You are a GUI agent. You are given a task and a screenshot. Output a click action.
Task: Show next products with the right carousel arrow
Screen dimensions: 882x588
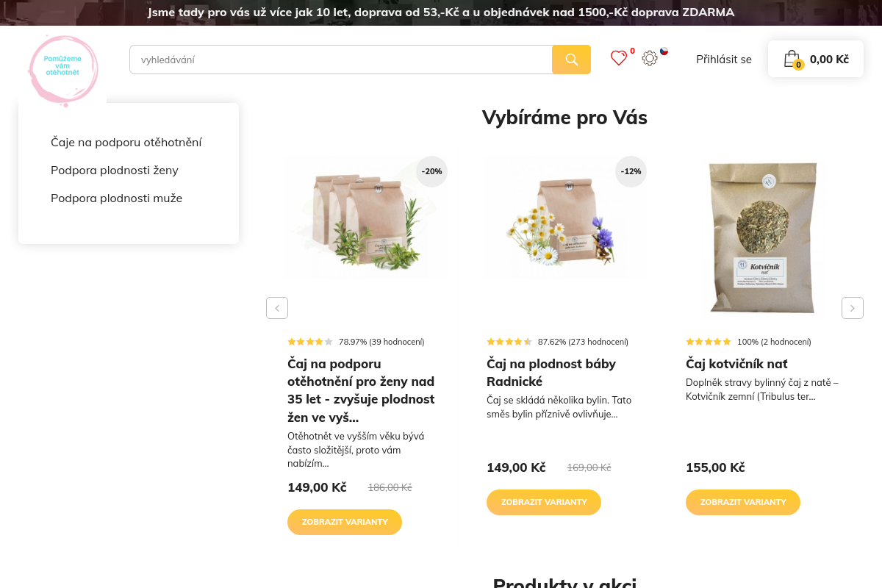pos(853,308)
